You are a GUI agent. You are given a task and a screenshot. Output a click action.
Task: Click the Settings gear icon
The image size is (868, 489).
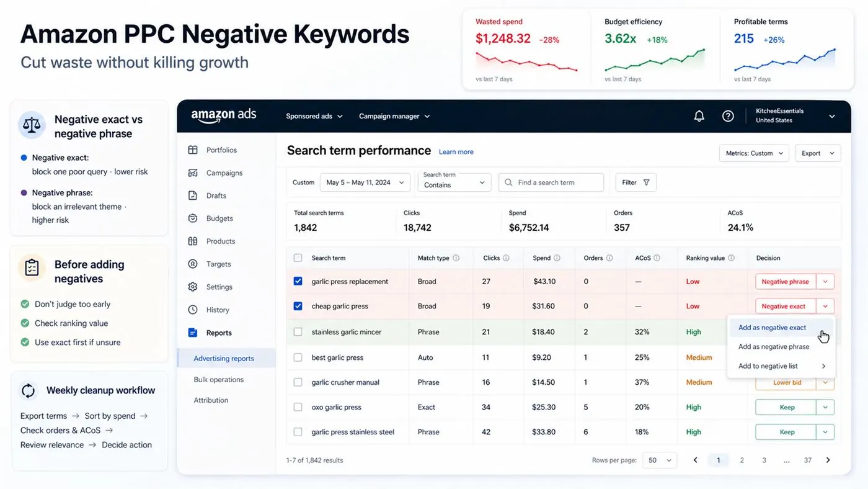193,287
